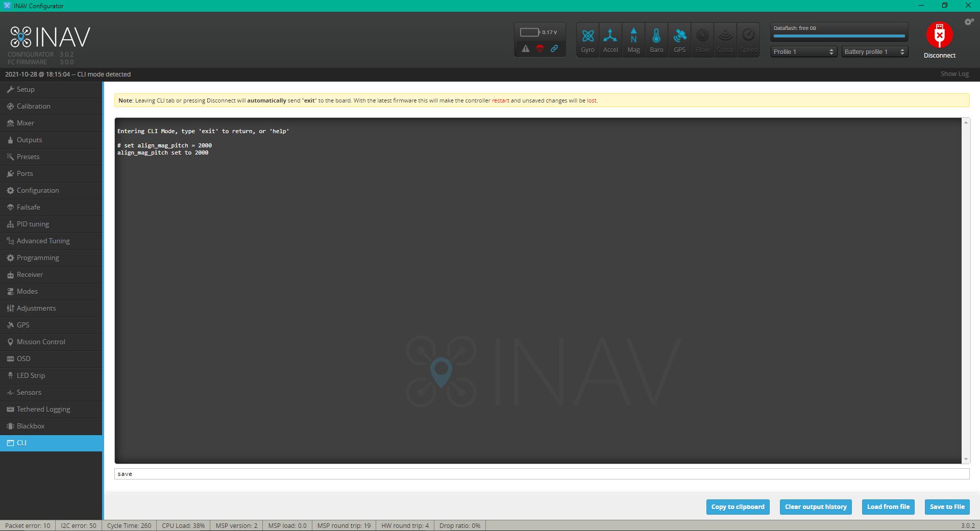Screen dimensions: 980x531
Task: Open the Configuration tab
Action: click(x=51, y=190)
